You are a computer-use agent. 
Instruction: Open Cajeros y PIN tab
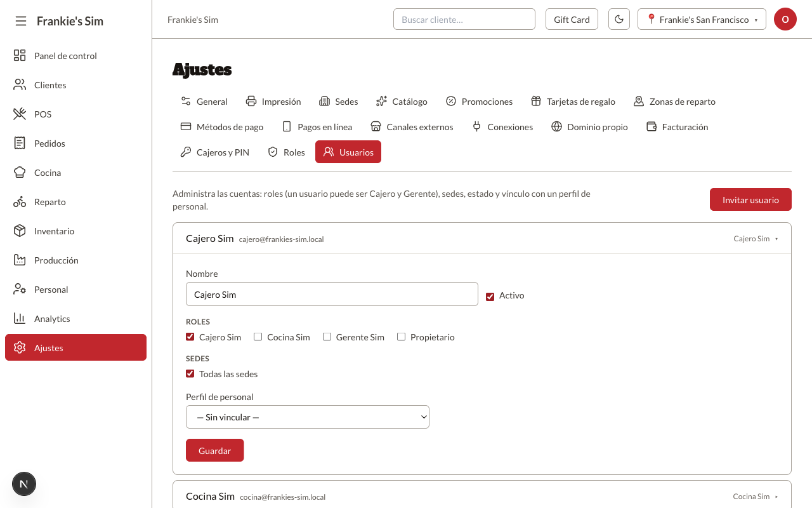point(214,152)
